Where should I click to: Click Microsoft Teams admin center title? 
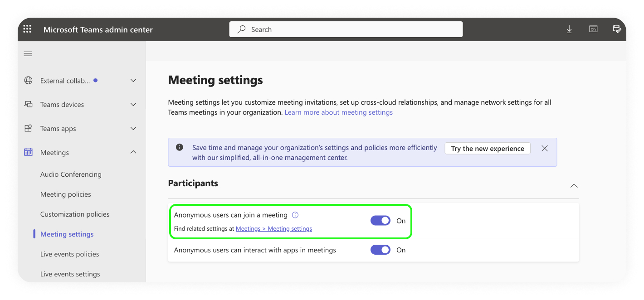pyautogui.click(x=98, y=29)
